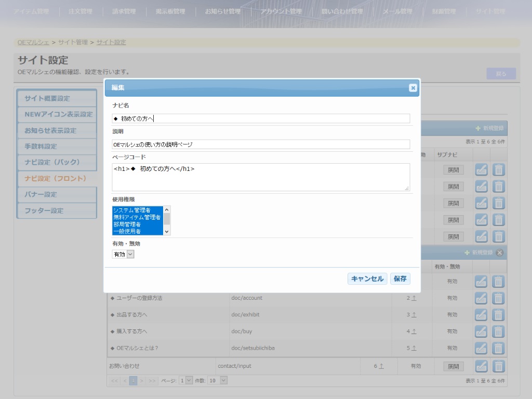Click the edit icon in お問い合わせ row
The height and width of the screenshot is (399, 532).
(482, 366)
